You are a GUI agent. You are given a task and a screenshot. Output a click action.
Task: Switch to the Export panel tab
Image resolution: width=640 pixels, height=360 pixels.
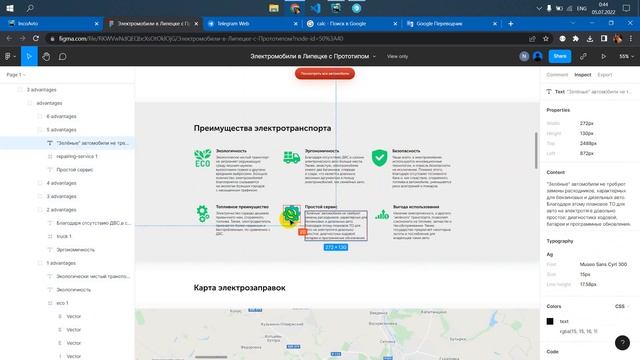click(604, 75)
